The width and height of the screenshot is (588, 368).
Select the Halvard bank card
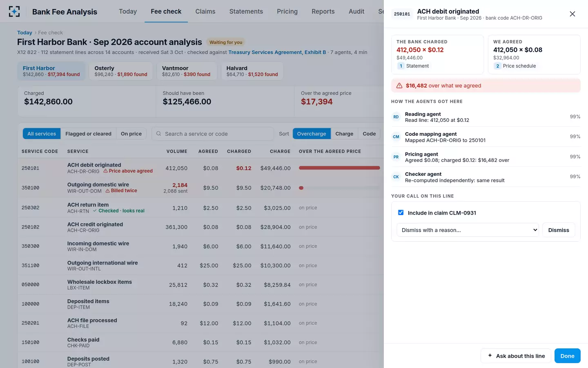pos(252,71)
